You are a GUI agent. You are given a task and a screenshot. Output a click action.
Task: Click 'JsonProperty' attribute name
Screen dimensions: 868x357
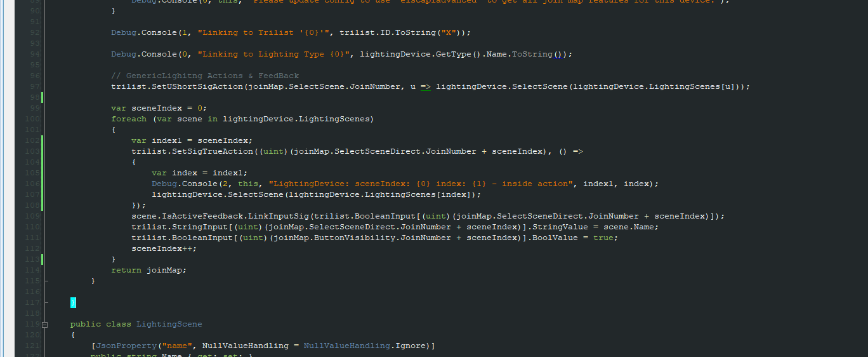point(126,346)
